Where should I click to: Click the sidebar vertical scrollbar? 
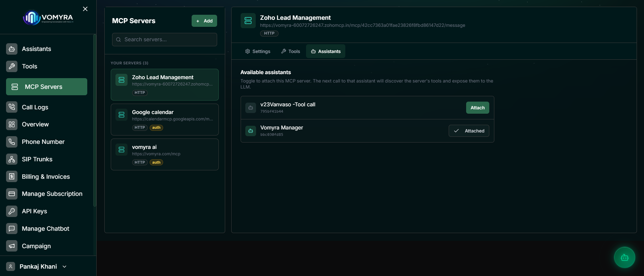coord(95,121)
